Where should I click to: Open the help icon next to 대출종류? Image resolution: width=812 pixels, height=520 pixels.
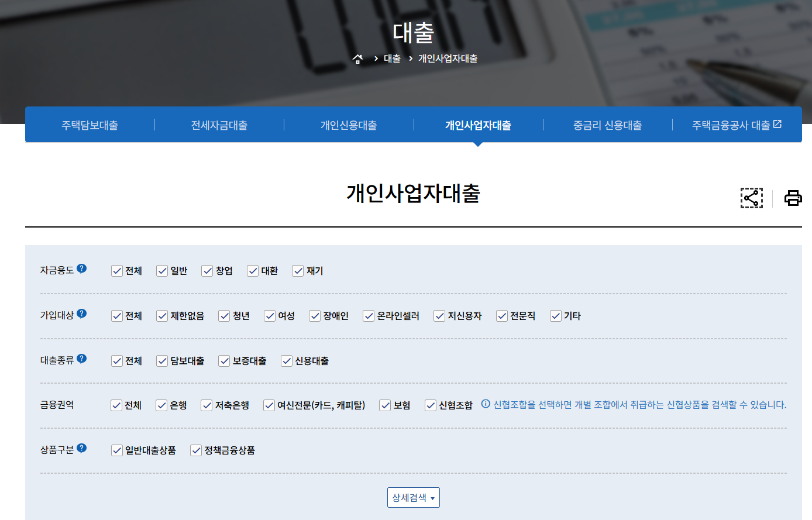click(x=82, y=357)
